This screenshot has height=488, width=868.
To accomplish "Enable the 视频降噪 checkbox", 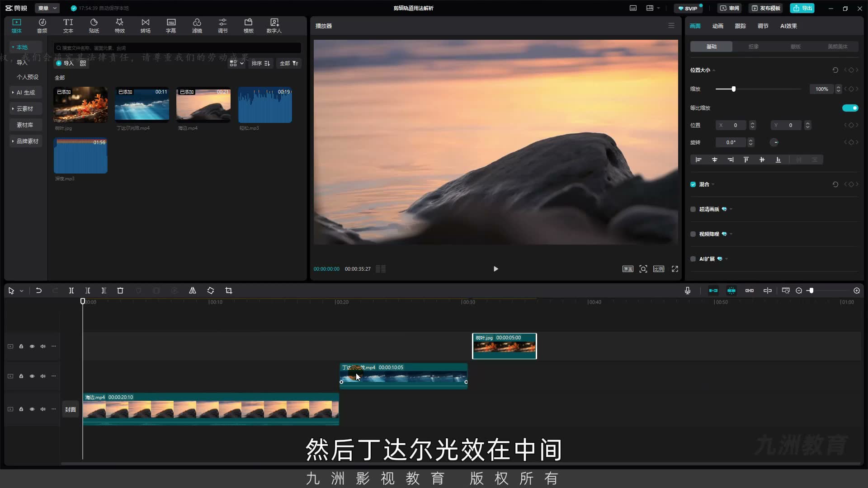I will click(x=693, y=234).
